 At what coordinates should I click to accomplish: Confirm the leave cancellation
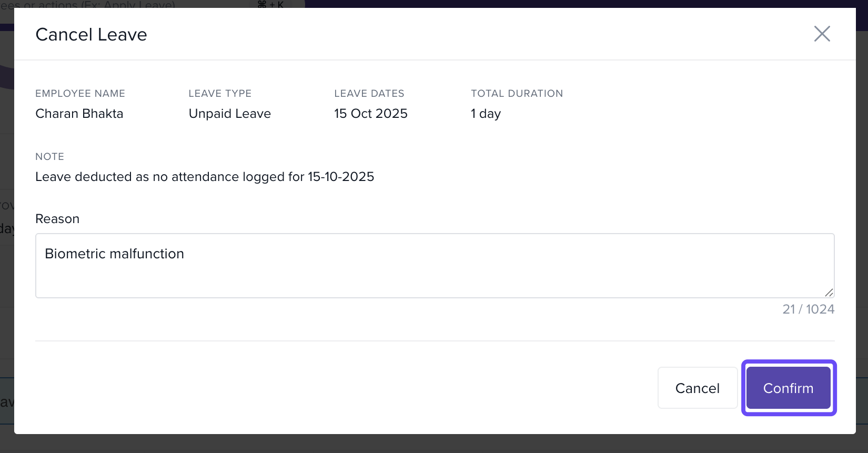788,388
